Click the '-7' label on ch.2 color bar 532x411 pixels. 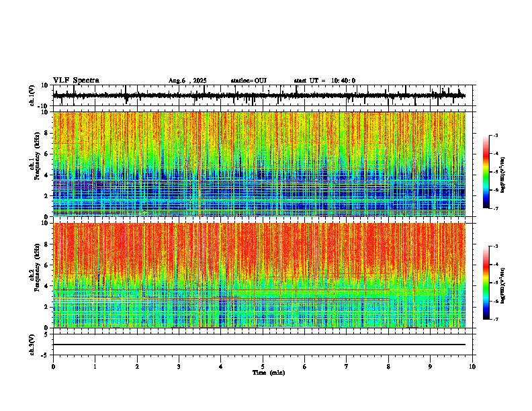(x=496, y=320)
